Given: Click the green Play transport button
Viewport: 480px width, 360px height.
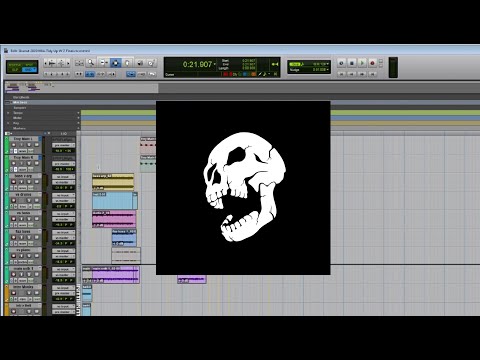Looking at the screenshot, I should (362, 63).
